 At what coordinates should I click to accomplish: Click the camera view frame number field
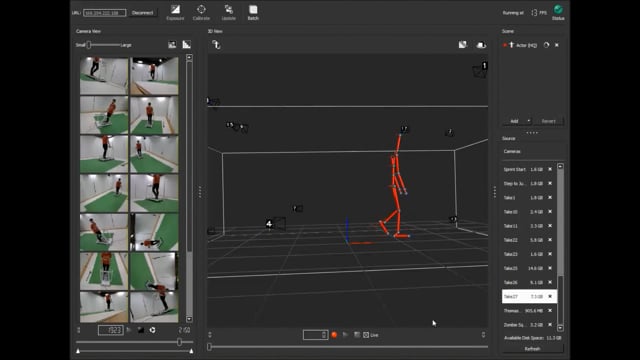click(x=111, y=330)
